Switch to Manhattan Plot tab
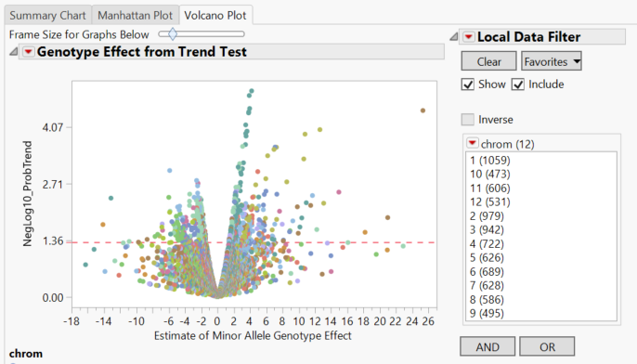637x364 pixels. pyautogui.click(x=136, y=16)
